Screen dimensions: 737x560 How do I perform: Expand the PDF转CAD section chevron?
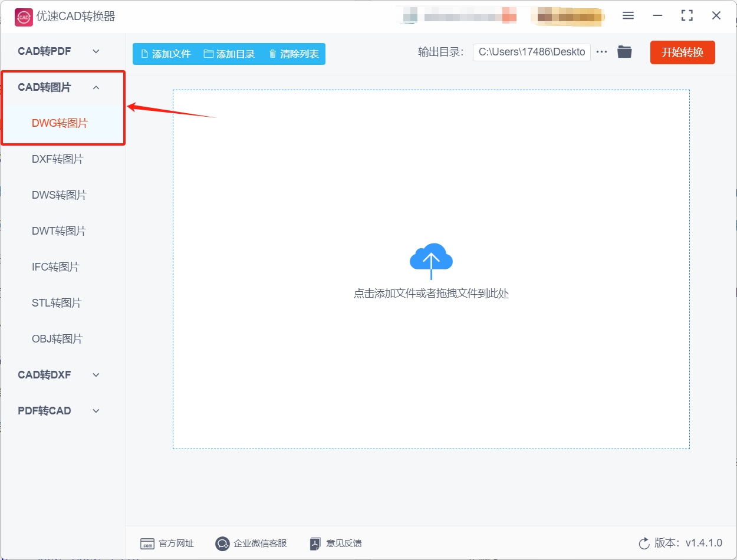[96, 411]
